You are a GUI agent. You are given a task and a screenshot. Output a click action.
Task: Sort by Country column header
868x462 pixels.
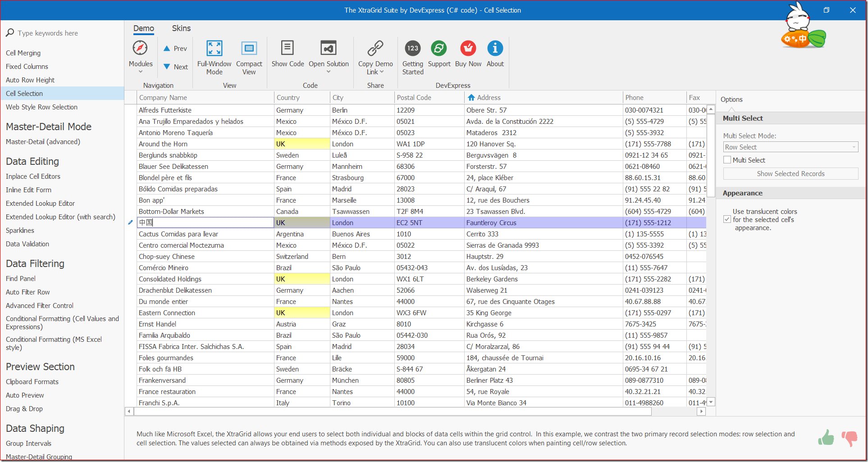(302, 98)
